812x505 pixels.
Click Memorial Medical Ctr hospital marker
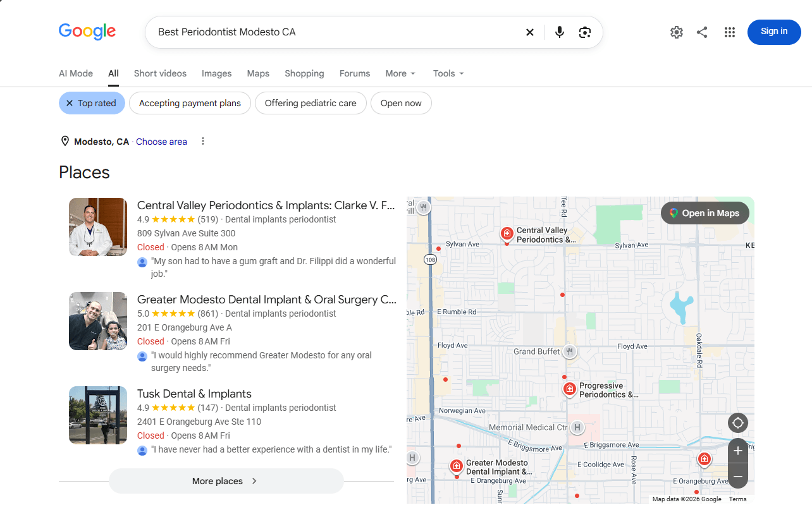(576, 428)
